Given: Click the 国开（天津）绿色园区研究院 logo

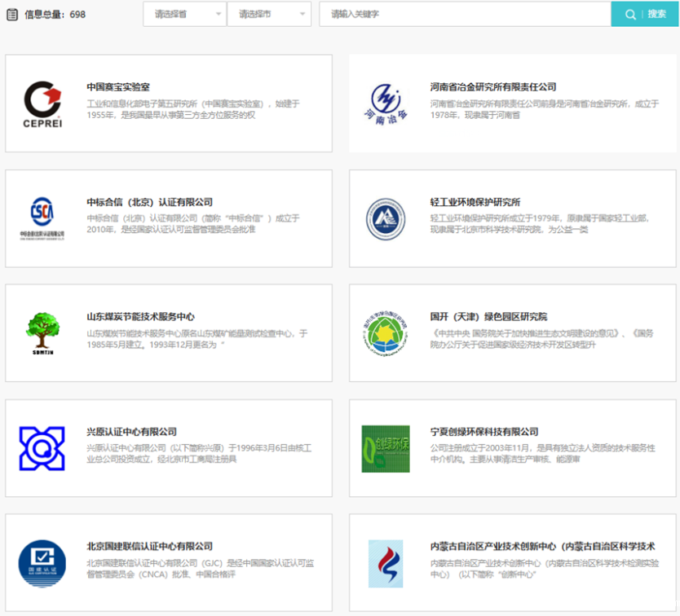Looking at the screenshot, I should pos(386,333).
